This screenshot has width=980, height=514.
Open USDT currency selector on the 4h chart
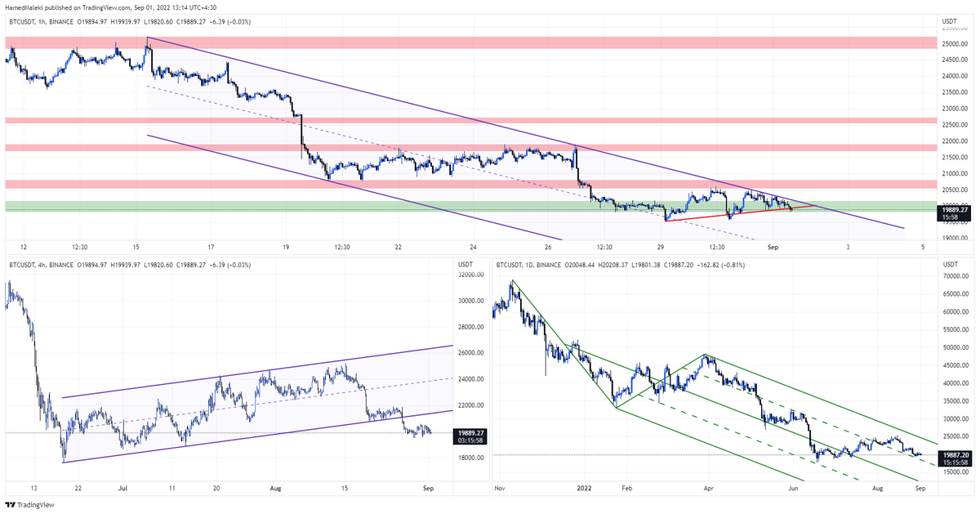coord(465,263)
